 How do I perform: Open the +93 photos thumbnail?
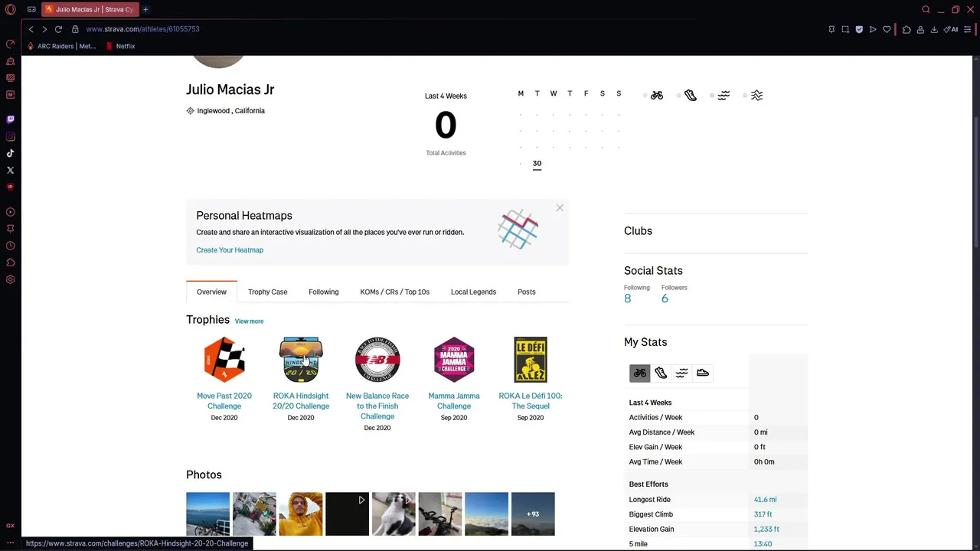(x=533, y=514)
